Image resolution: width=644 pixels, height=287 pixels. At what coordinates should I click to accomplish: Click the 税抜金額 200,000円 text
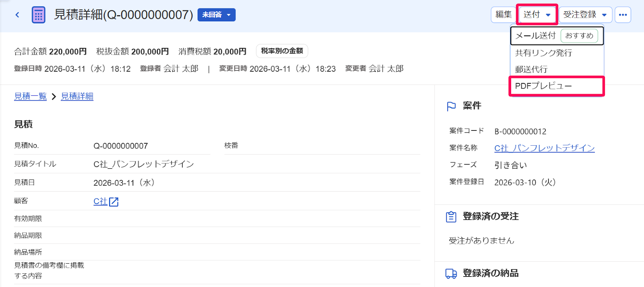click(x=132, y=52)
